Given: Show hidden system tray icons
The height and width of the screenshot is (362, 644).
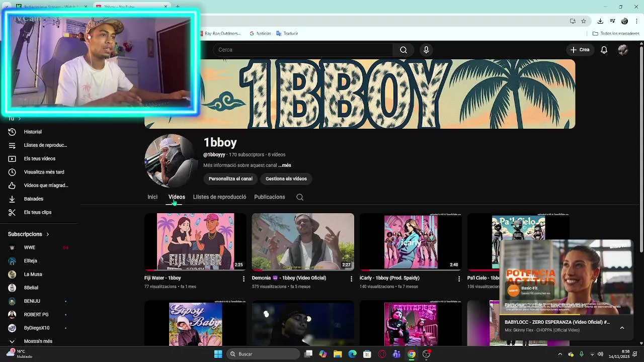Looking at the screenshot, I should click(560, 354).
